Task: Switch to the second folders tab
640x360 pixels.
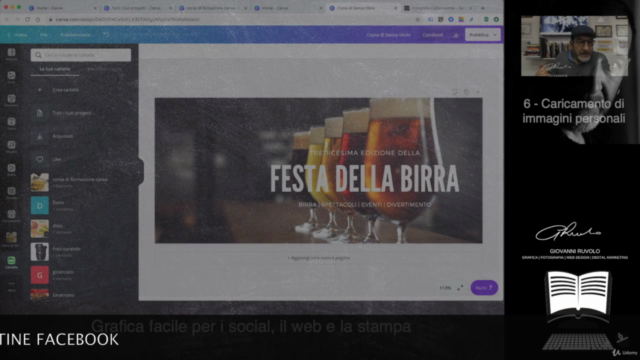Action: [x=104, y=69]
